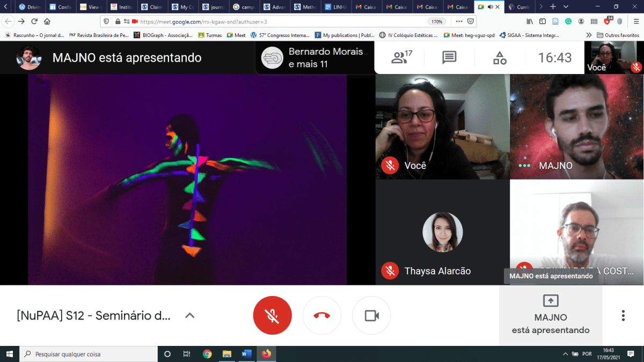Open the three-dot more options menu
Image resolution: width=644 pixels, height=362 pixels.
[x=623, y=315]
